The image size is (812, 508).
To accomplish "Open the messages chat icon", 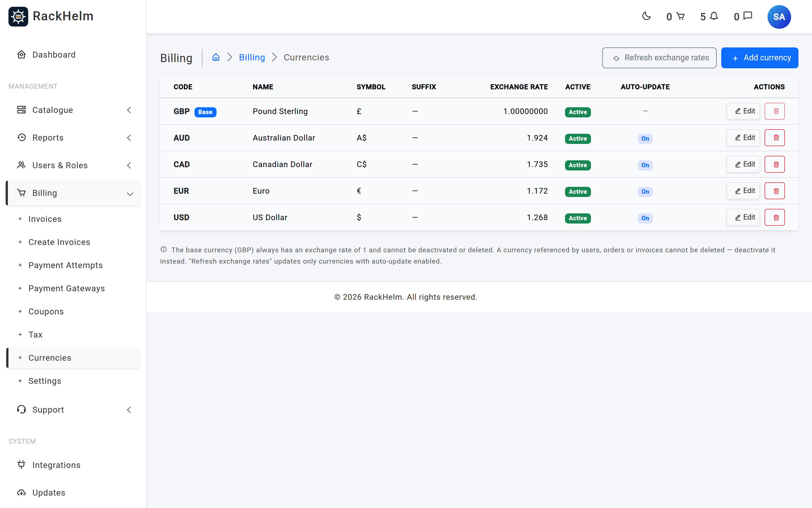I will coord(748,16).
